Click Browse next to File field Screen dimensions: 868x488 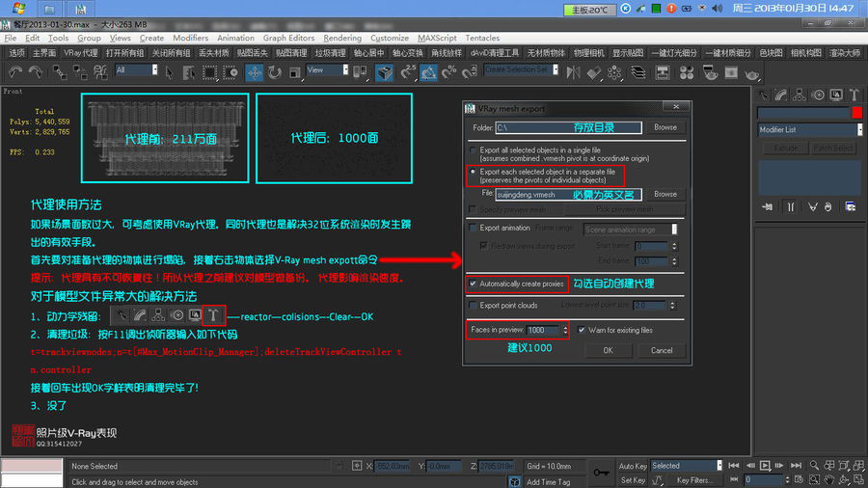click(665, 194)
